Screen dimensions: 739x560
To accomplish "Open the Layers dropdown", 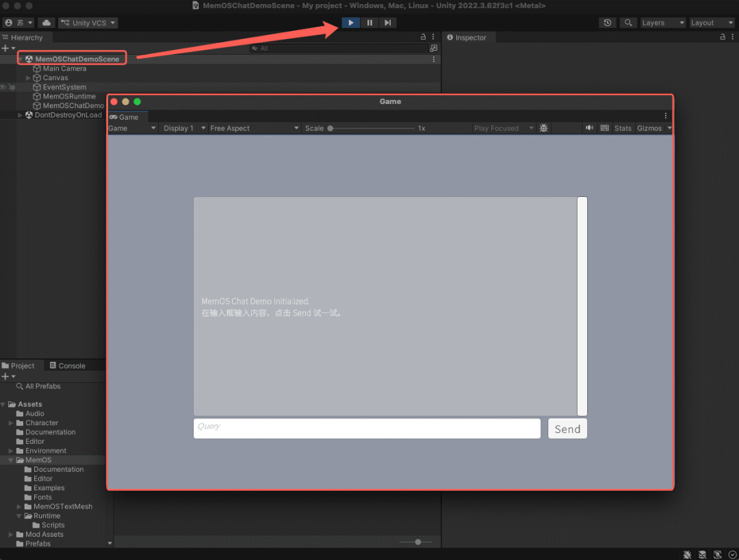I will [x=662, y=23].
